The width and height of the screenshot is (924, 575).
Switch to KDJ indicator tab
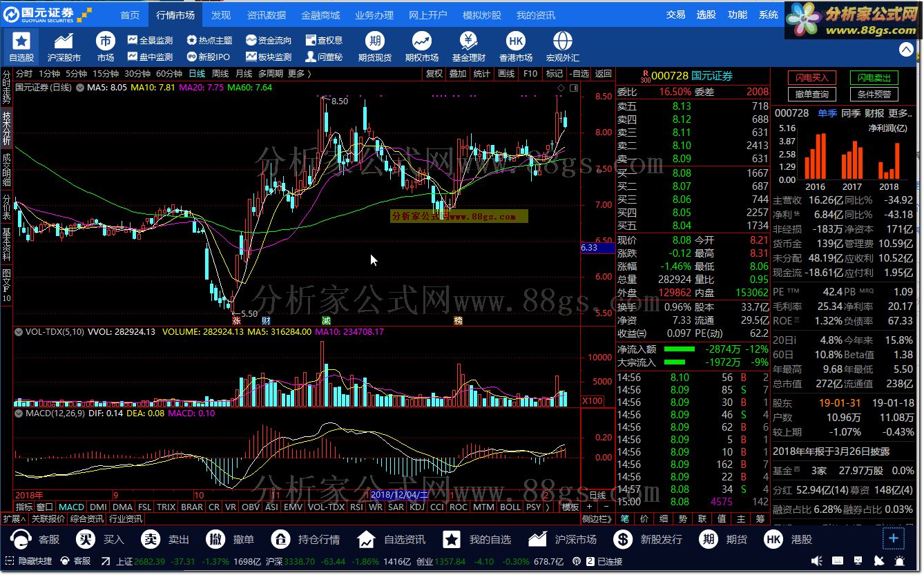[x=417, y=507]
